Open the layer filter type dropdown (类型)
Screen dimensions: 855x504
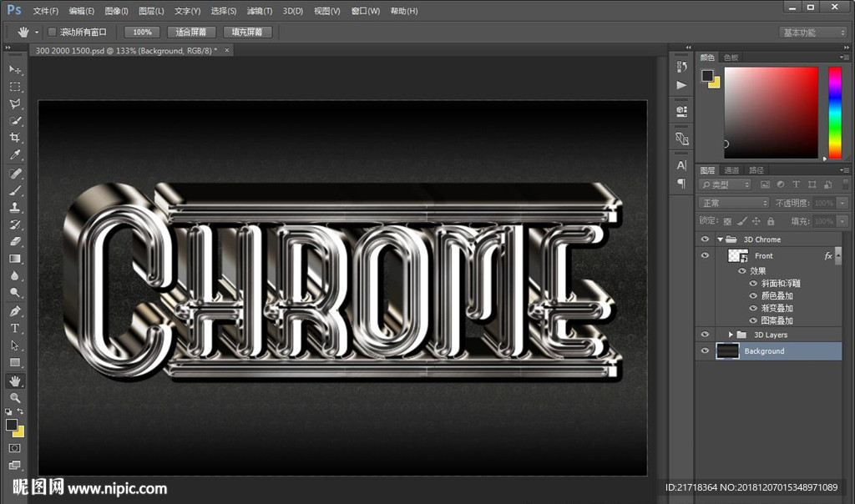click(726, 184)
